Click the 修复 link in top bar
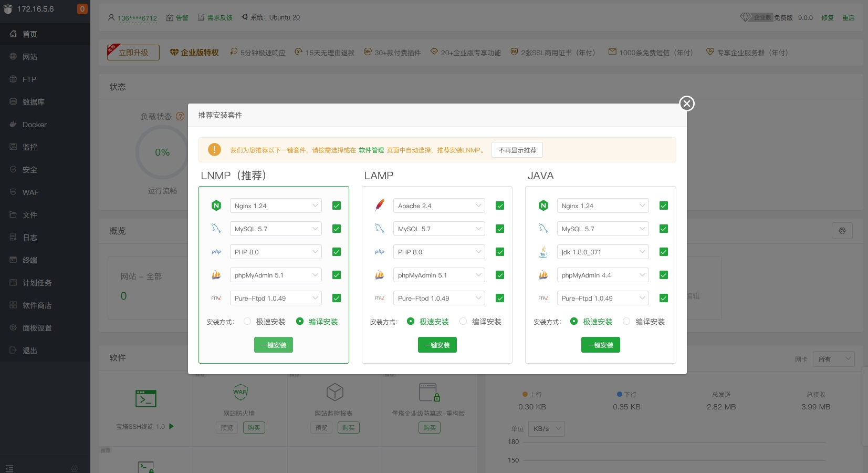Viewport: 868px width, 473px height. click(828, 18)
